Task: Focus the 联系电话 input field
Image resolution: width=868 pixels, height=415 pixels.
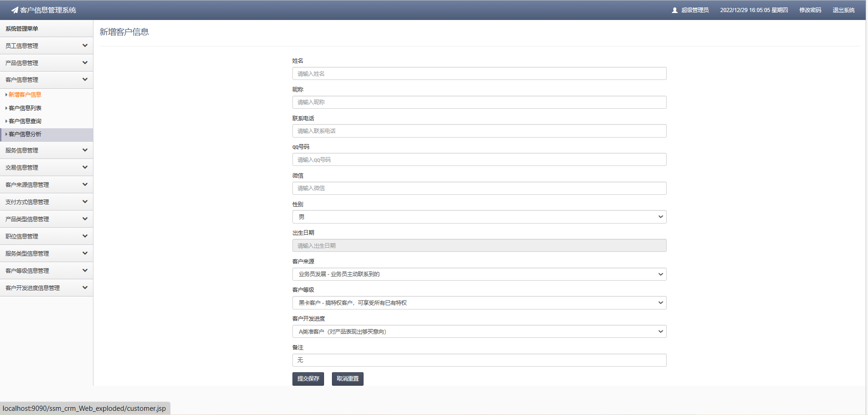Action: pos(479,131)
